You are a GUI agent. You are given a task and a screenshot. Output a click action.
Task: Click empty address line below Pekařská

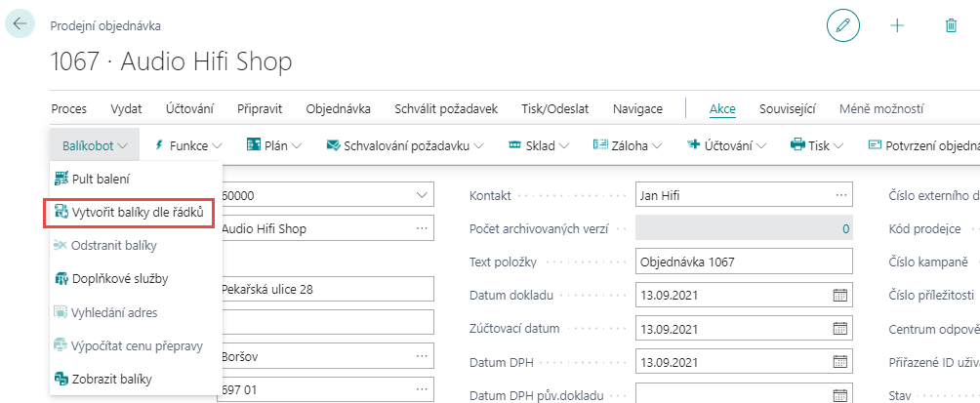click(325, 322)
